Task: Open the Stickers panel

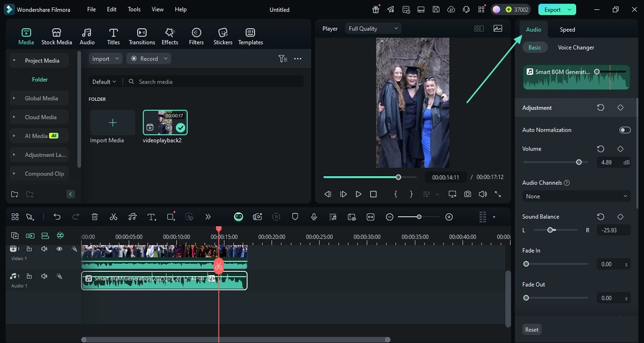Action: (x=223, y=36)
